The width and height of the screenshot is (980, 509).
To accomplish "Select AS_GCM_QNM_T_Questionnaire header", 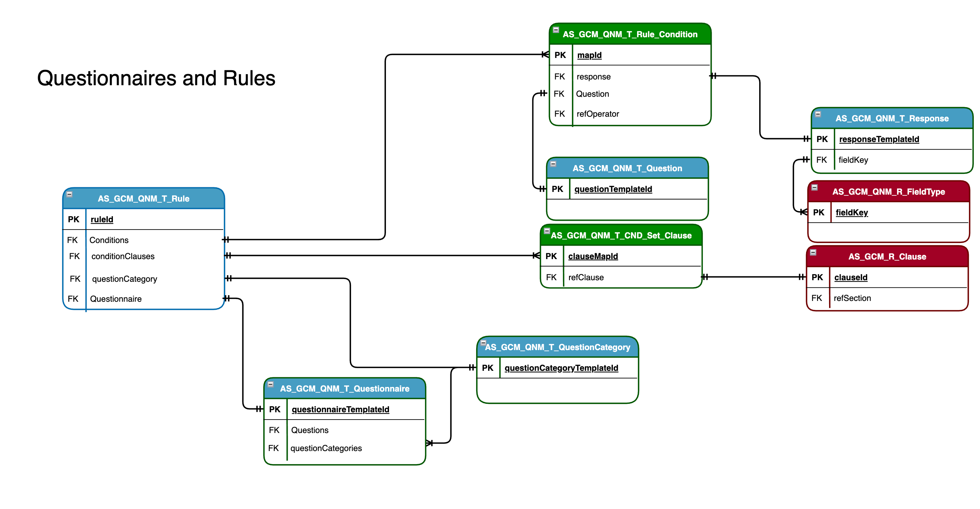I will pos(344,388).
